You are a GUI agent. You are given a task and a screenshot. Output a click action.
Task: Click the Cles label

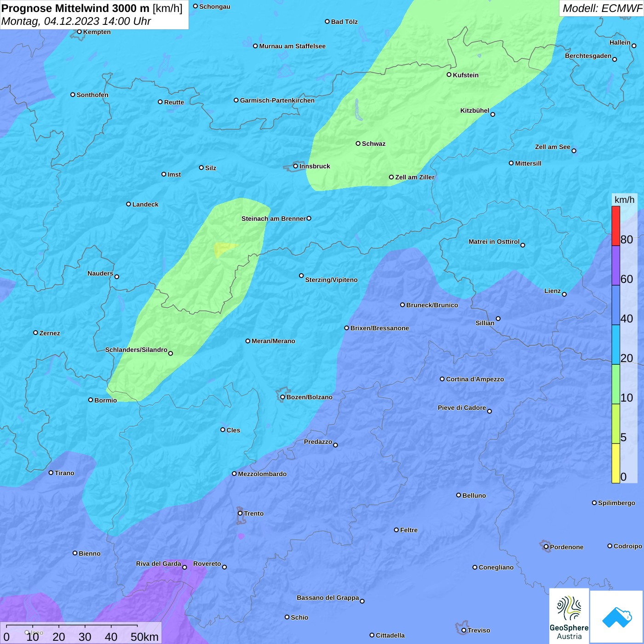[x=233, y=430]
